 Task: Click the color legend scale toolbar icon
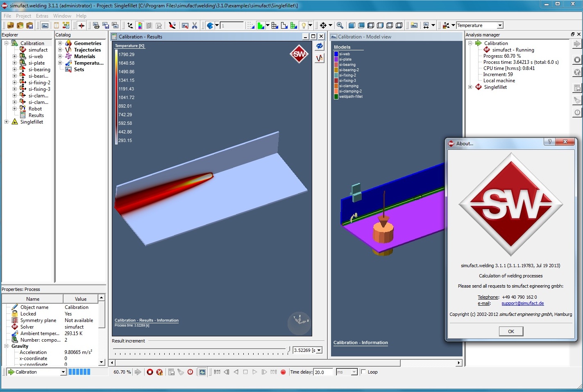coord(140,25)
